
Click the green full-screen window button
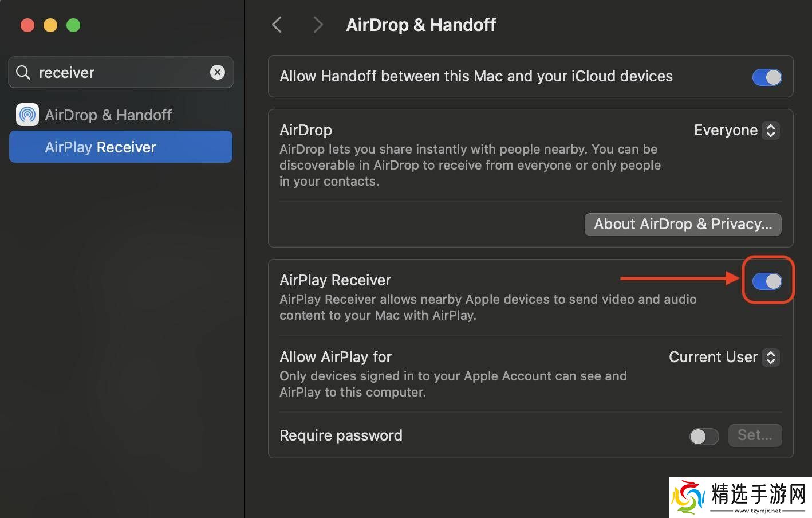[73, 25]
